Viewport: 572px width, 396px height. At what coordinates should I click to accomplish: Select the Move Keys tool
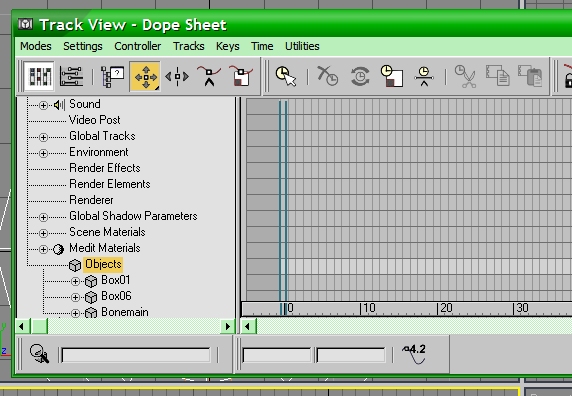point(145,77)
